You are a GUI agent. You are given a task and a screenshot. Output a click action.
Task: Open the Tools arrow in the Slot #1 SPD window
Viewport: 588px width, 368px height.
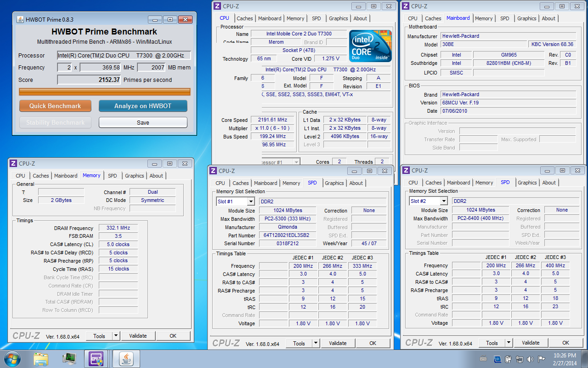(316, 343)
